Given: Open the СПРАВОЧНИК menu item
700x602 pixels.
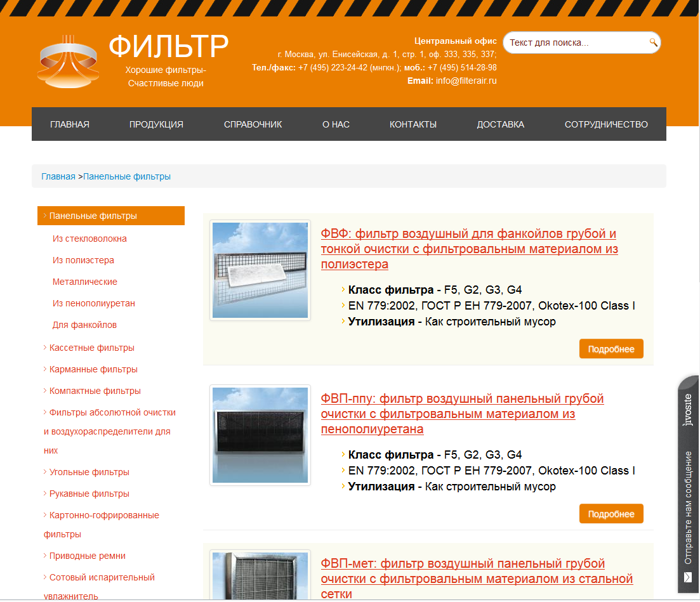Looking at the screenshot, I should [x=253, y=124].
